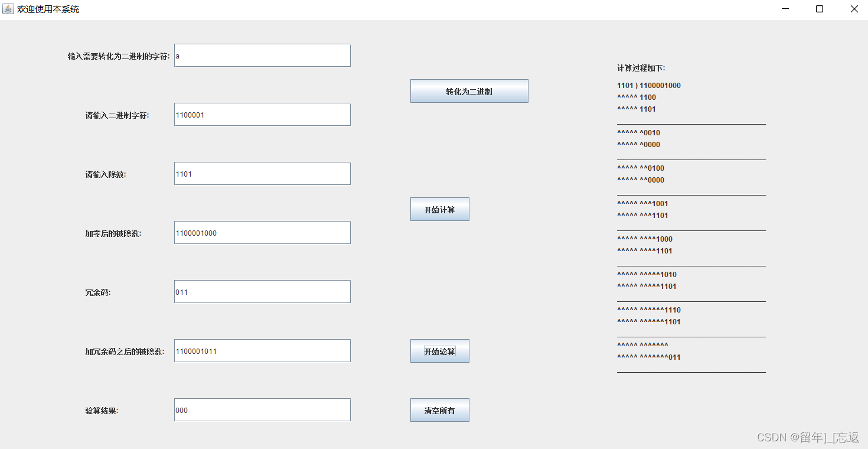
Task: Click the calculation line ending in 1001
Action: click(x=642, y=204)
